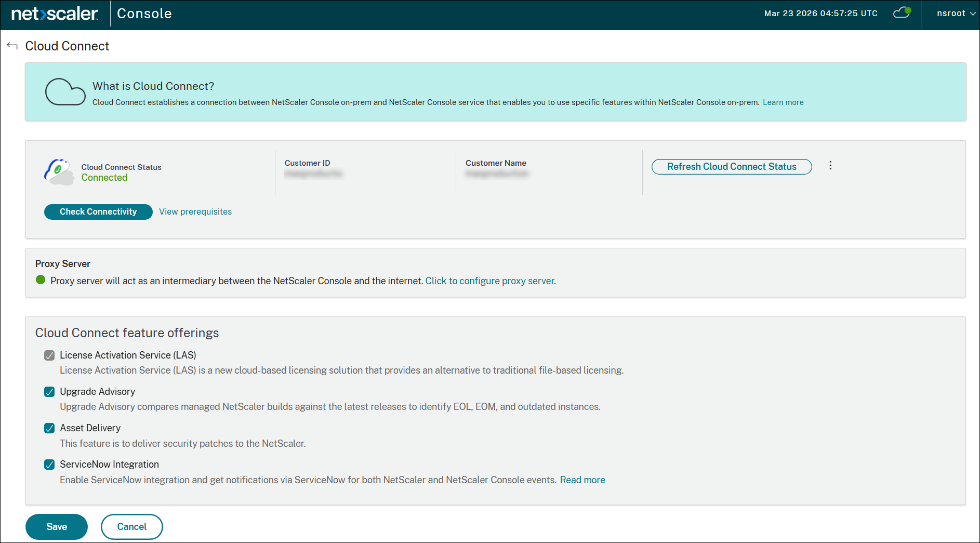Open the Learn more link in banner
The height and width of the screenshot is (543, 980).
pos(783,102)
